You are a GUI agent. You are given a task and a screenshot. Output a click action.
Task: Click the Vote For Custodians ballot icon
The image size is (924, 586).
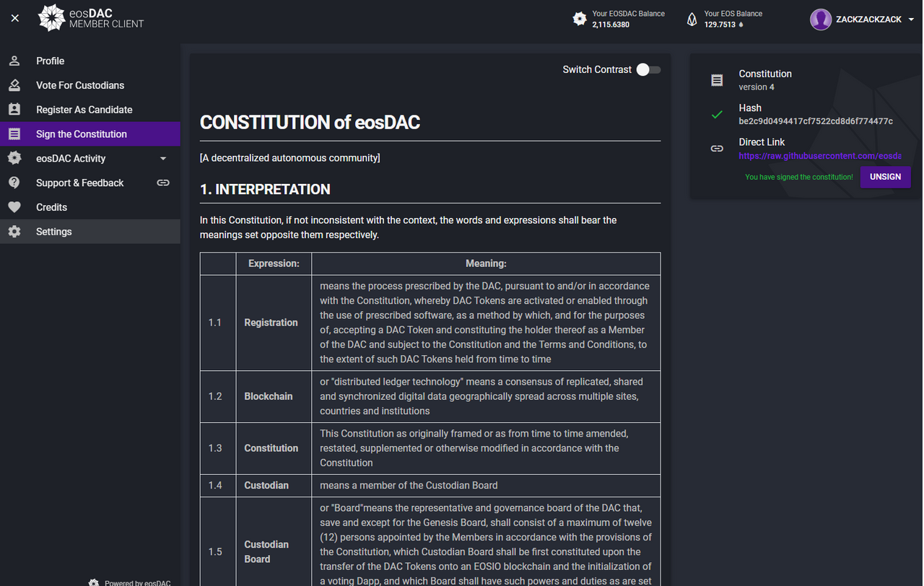point(14,85)
